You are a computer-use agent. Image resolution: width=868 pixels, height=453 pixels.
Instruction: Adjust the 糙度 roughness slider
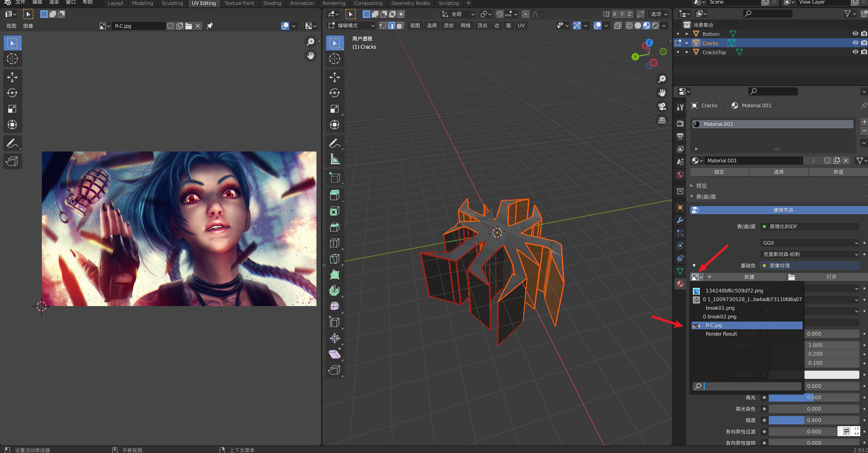pos(814,420)
